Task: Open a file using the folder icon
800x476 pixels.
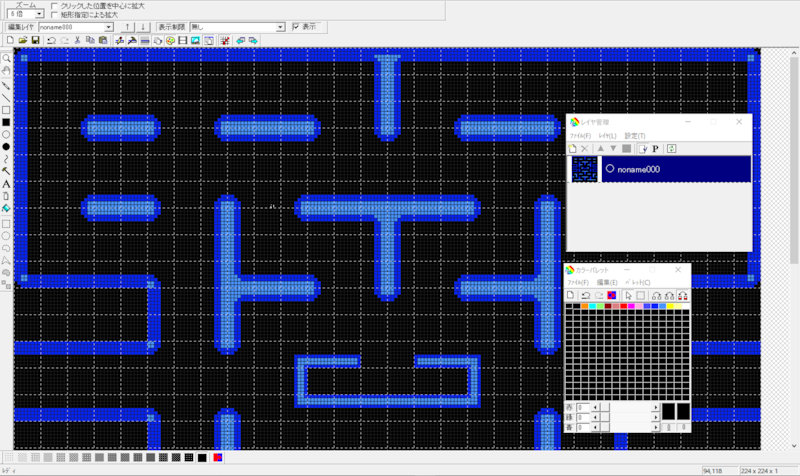Action: pos(22,40)
